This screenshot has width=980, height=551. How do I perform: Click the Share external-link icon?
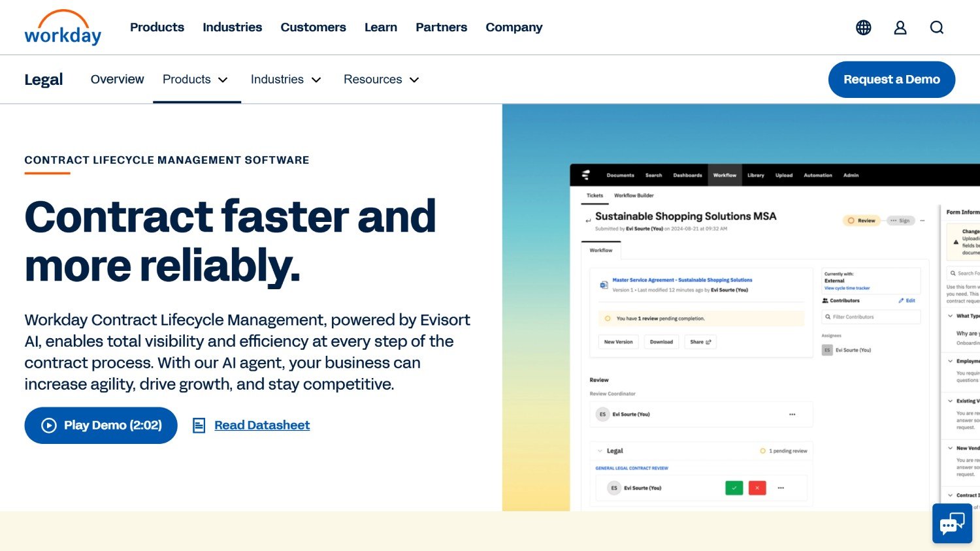click(709, 341)
